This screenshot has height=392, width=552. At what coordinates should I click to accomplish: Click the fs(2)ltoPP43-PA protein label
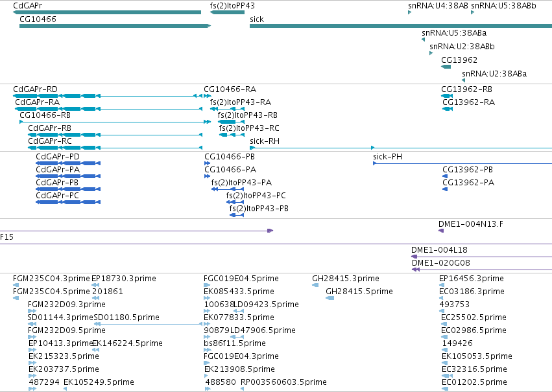click(x=241, y=183)
